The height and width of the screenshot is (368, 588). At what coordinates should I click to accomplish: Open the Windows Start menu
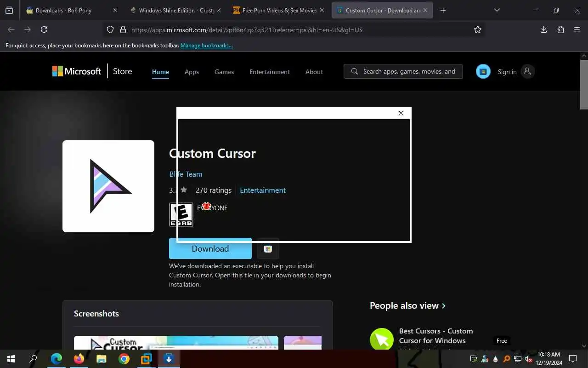point(11,359)
